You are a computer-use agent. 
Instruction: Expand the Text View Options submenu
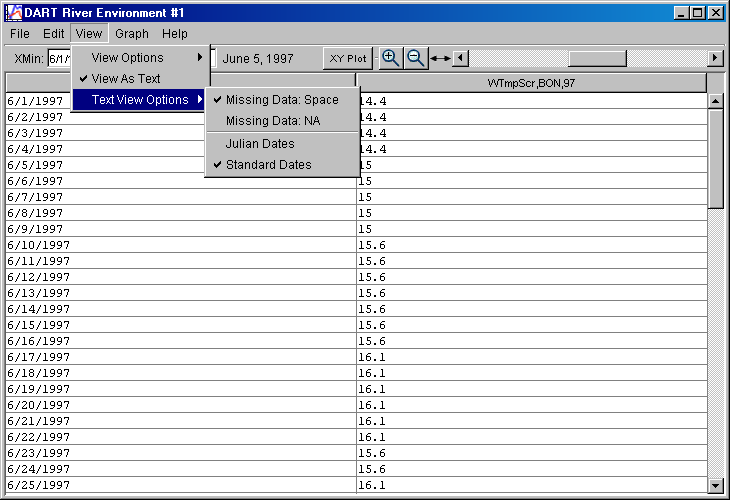(140, 100)
